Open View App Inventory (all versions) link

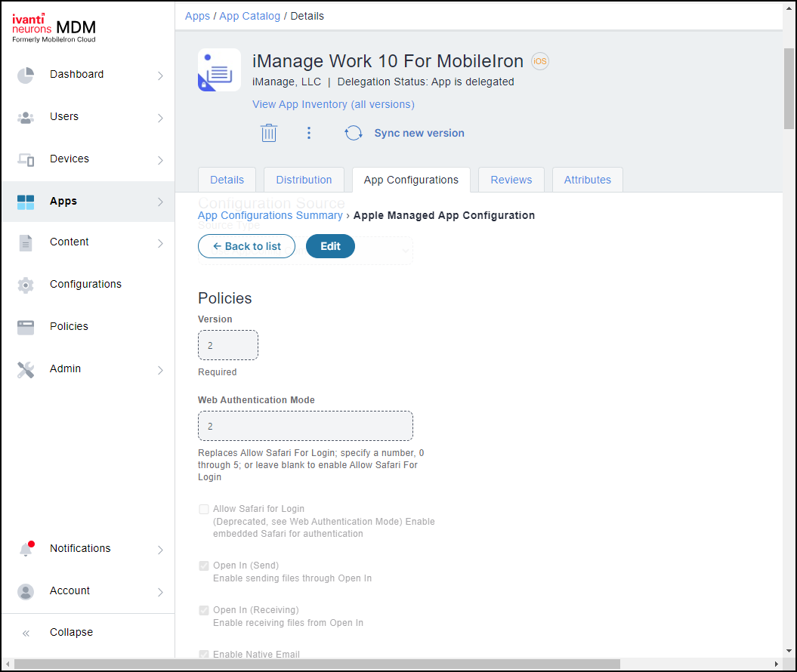point(333,104)
